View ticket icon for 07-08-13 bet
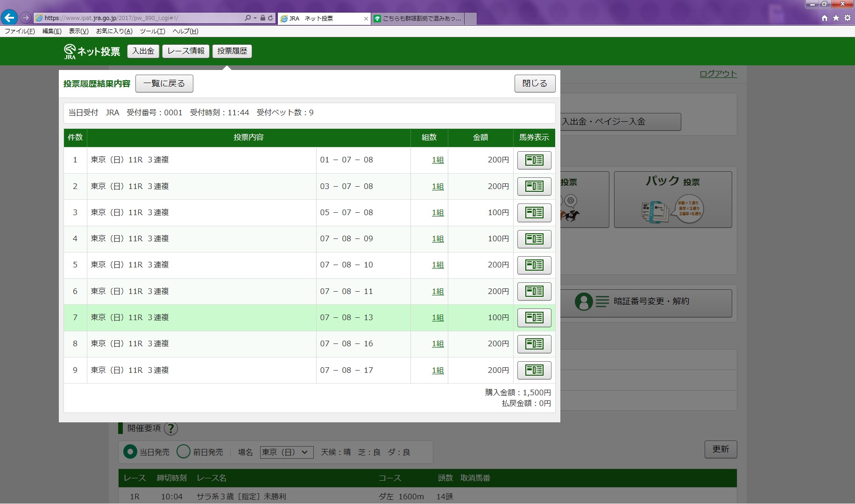Viewport: 855px width, 504px height. 534,318
